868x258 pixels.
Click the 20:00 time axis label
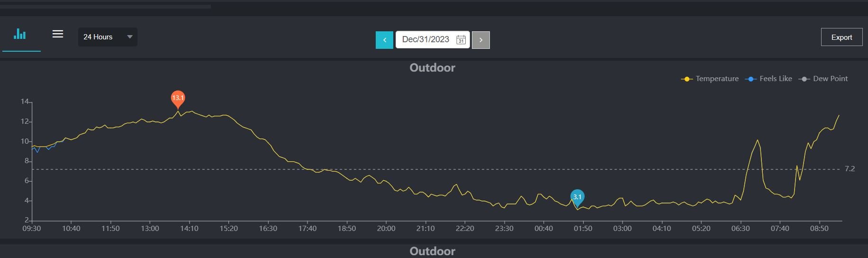[x=386, y=229]
